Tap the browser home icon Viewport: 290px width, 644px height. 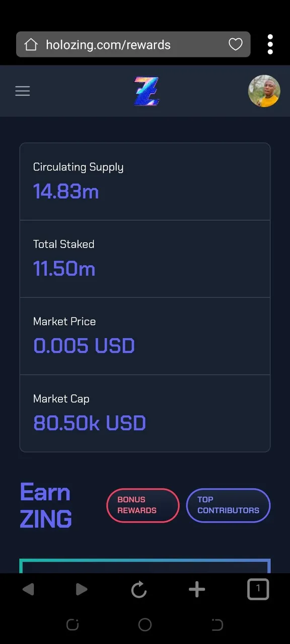pyautogui.click(x=31, y=44)
